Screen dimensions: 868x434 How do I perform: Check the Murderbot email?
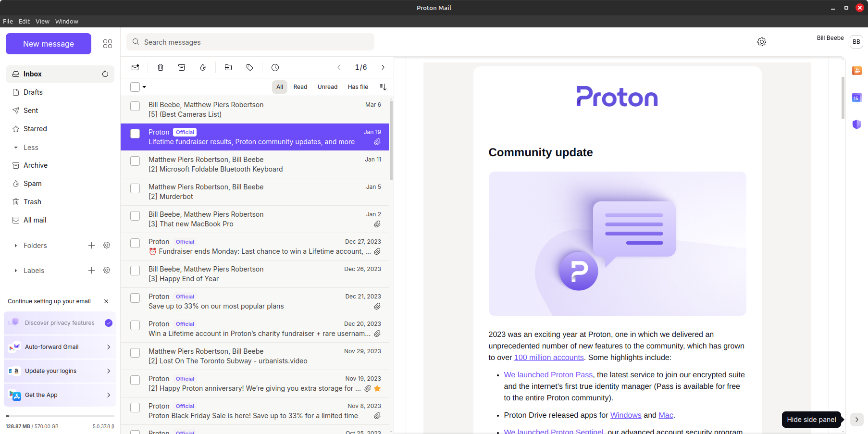coord(135,188)
